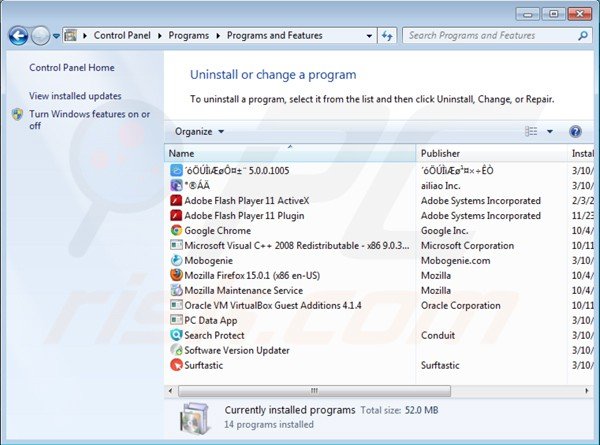Viewport: 600px width, 445px height.
Task: Select Mozilla Firefox 15.0.1 (x86 en-US) name
Action: tap(252, 275)
